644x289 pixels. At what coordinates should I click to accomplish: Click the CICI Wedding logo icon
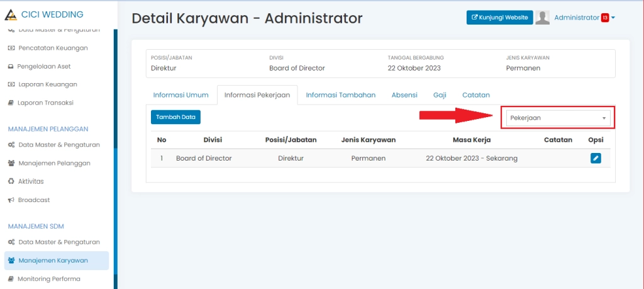click(x=11, y=15)
